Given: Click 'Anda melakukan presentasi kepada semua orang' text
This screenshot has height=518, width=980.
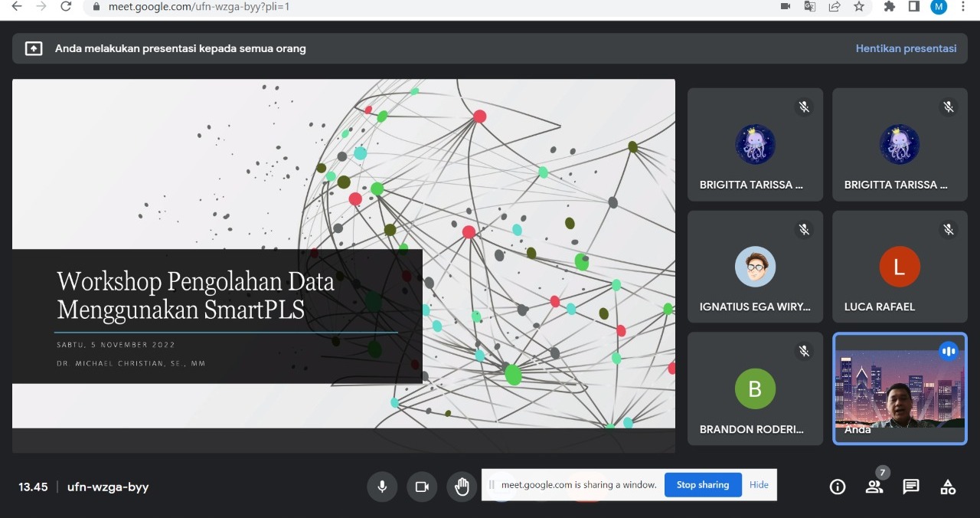Looking at the screenshot, I should click(x=181, y=48).
